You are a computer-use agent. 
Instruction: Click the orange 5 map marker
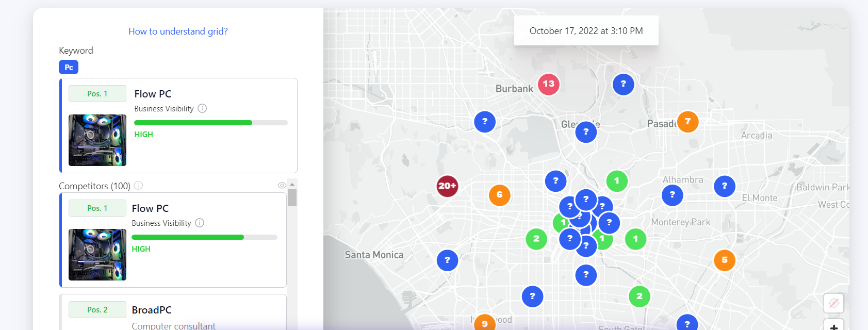(724, 260)
